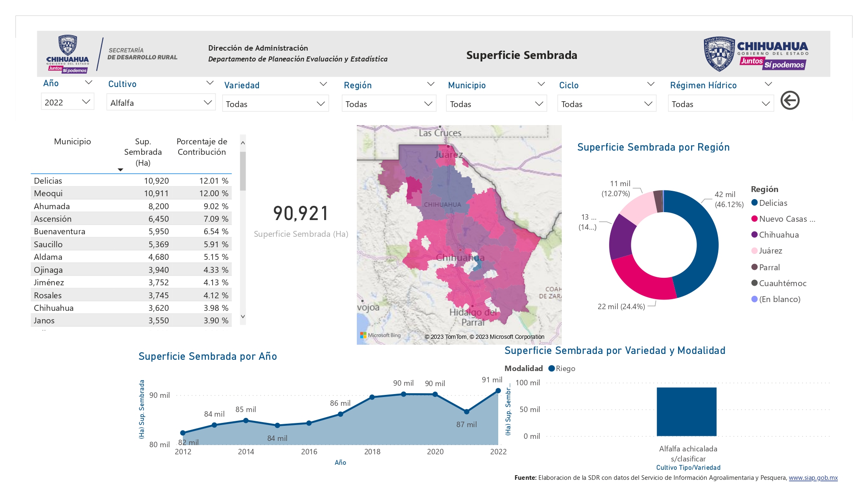This screenshot has width=868, height=502.
Task: Select the Jiménez row in table
Action: point(131,282)
